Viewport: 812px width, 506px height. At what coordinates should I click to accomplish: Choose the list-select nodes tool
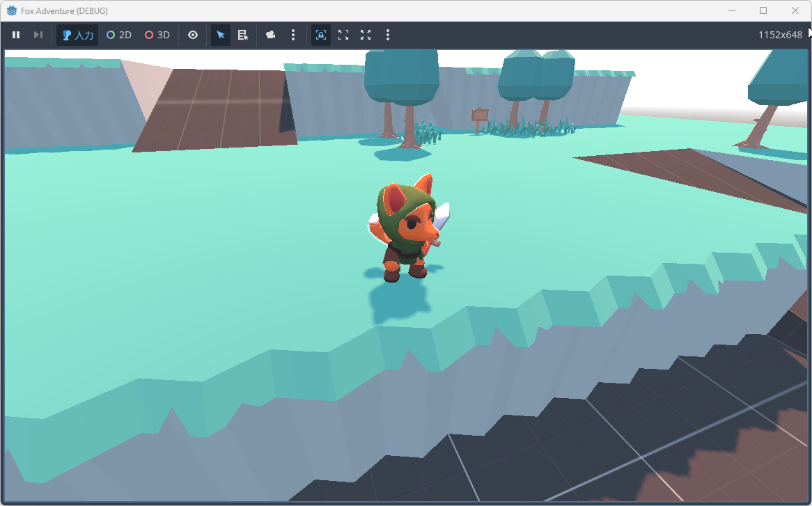click(243, 35)
